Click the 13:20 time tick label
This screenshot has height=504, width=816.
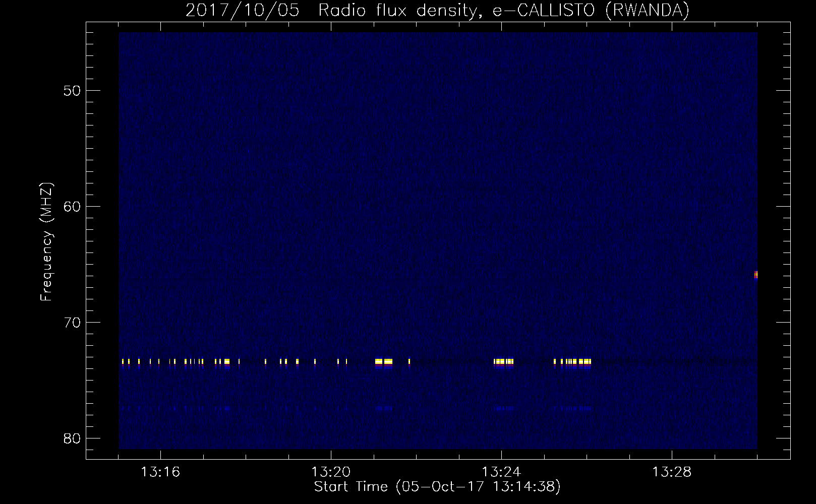point(331,472)
